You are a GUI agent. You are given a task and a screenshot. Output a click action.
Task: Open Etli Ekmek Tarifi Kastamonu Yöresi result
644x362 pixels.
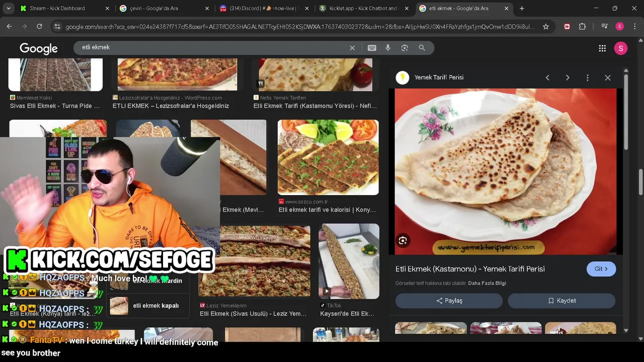(315, 106)
